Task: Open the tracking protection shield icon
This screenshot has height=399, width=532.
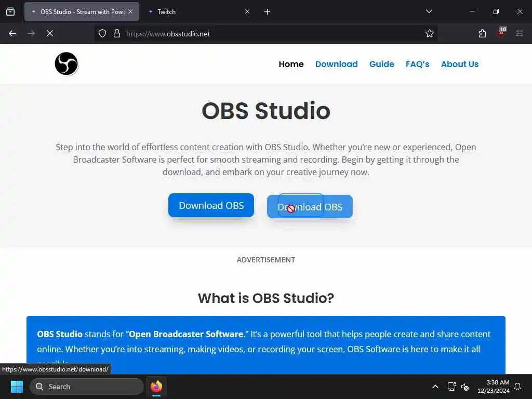Action: click(x=102, y=34)
